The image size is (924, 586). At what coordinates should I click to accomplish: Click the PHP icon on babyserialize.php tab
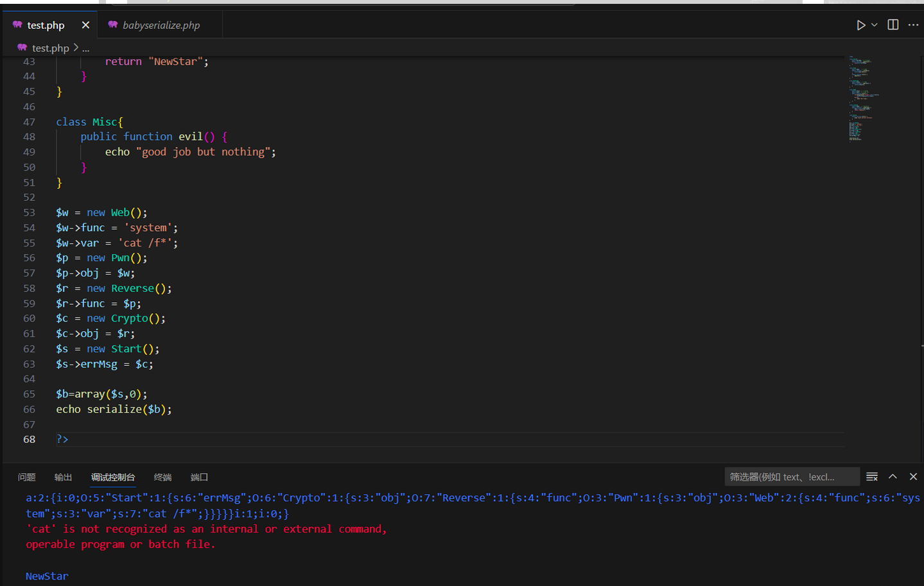113,24
